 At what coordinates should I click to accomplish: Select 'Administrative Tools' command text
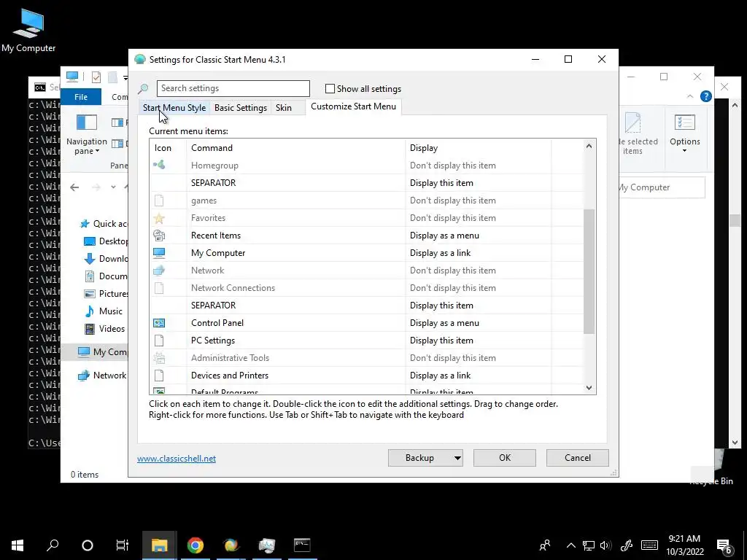(x=230, y=357)
